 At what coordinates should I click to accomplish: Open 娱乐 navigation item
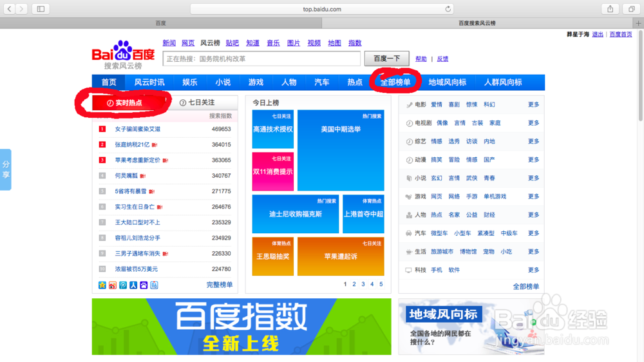pos(190,82)
